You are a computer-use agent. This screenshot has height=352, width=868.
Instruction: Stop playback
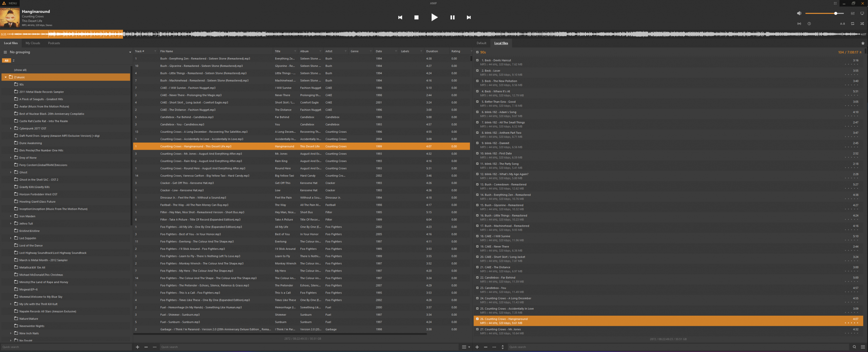[x=416, y=17]
